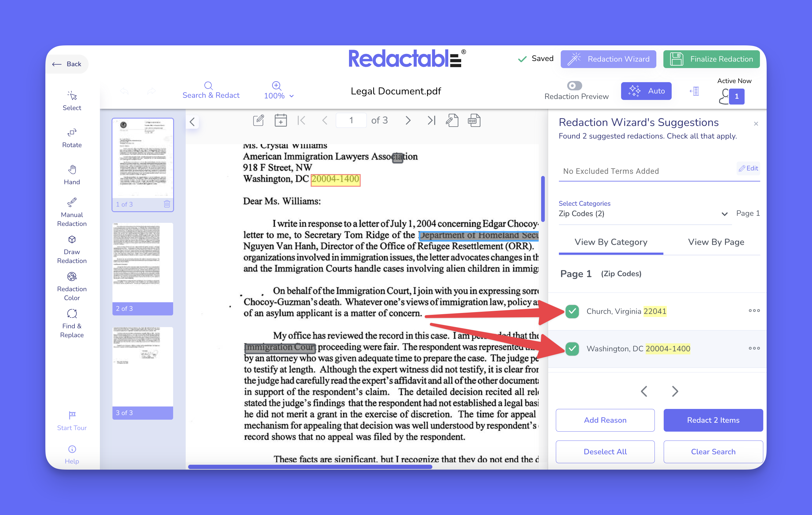Jump to the last page arrow
Screen dimensions: 812x515
[x=431, y=120]
